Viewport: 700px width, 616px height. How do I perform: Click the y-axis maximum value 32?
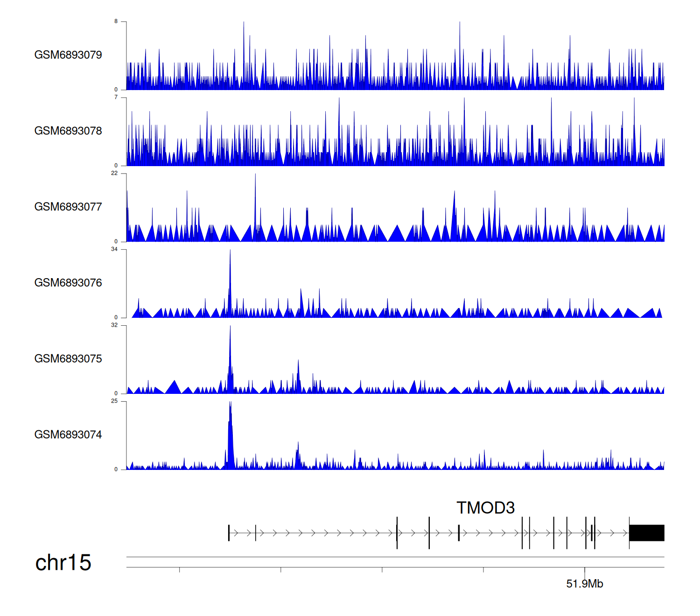coord(114,325)
